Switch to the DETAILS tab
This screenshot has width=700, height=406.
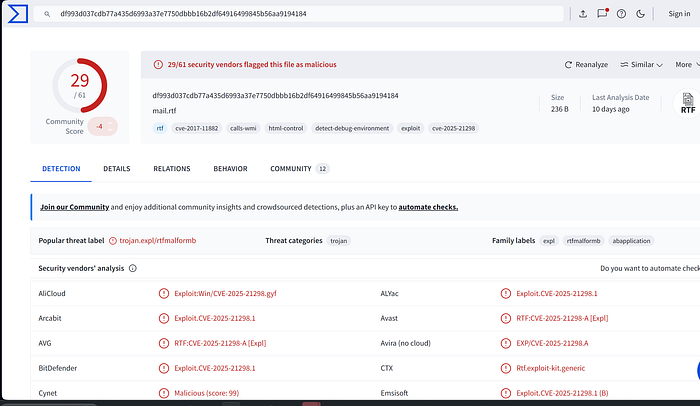(x=117, y=169)
